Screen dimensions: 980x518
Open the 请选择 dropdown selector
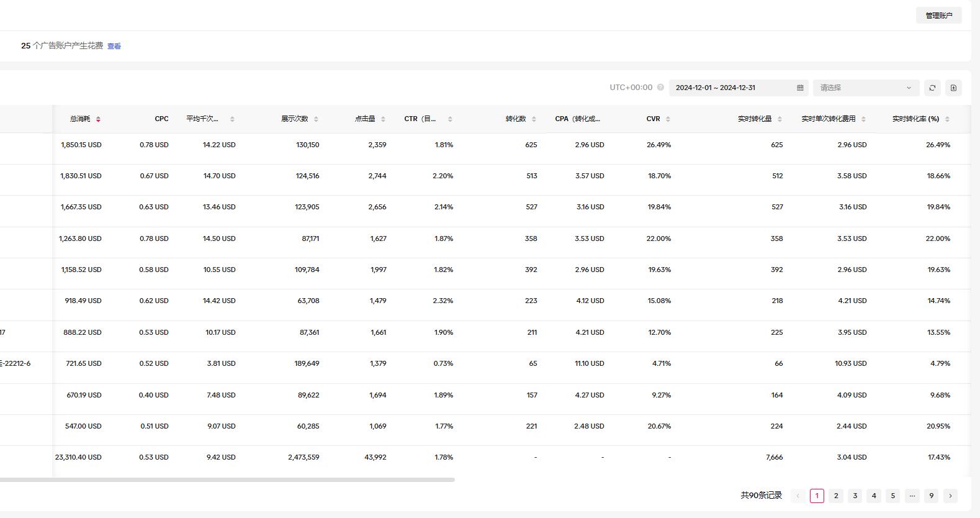tap(866, 88)
